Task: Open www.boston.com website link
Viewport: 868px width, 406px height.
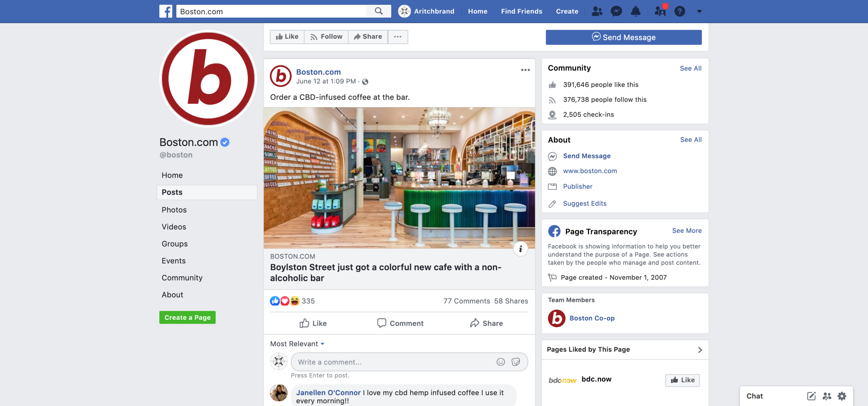Action: (x=590, y=171)
